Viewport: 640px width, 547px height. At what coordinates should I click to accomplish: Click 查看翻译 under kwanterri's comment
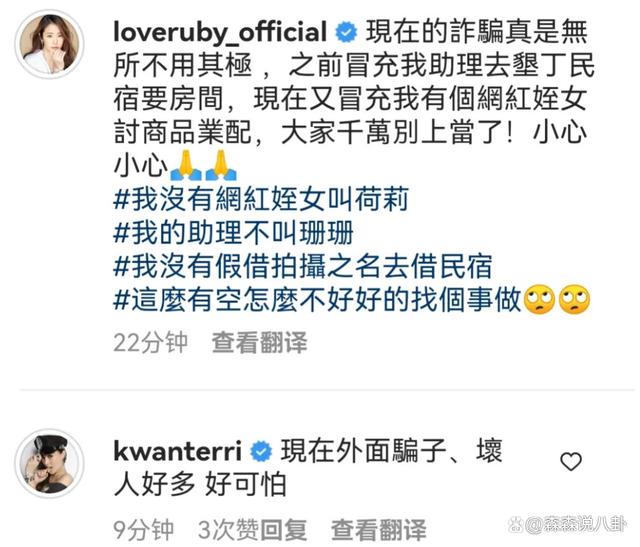click(x=378, y=530)
